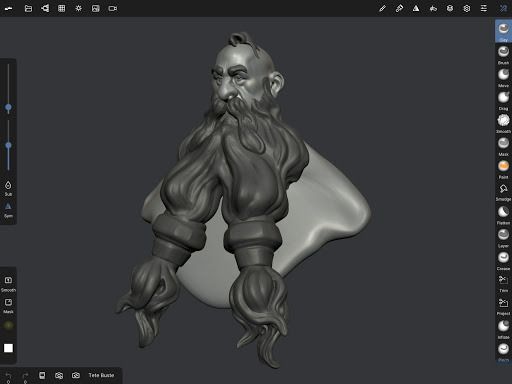Viewport: 512px width, 384px height.
Task: Toggle the left-side Smooth shortcut
Action: click(8, 284)
